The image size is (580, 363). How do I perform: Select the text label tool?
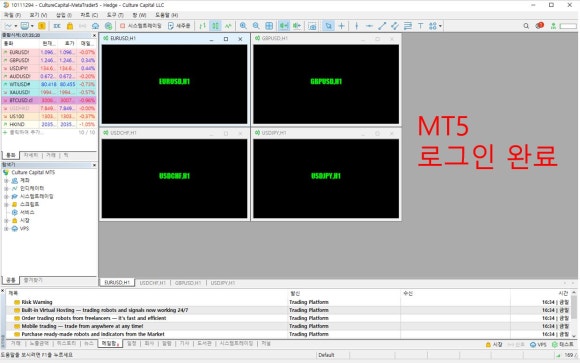[421, 26]
